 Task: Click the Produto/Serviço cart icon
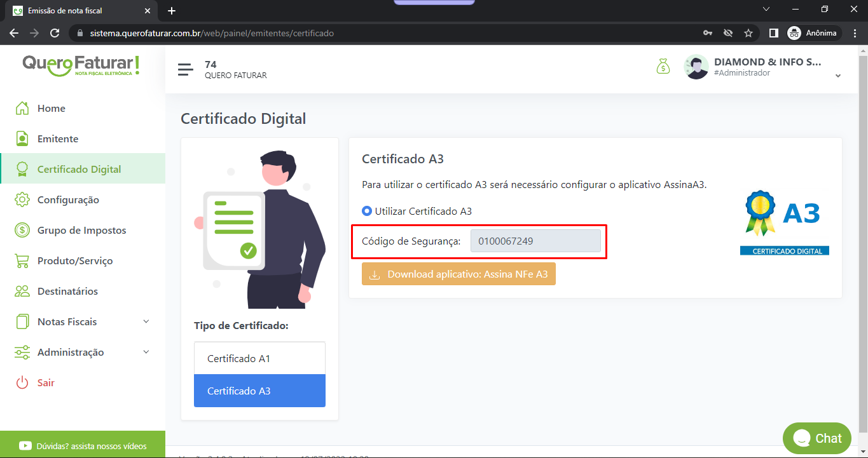coord(22,260)
